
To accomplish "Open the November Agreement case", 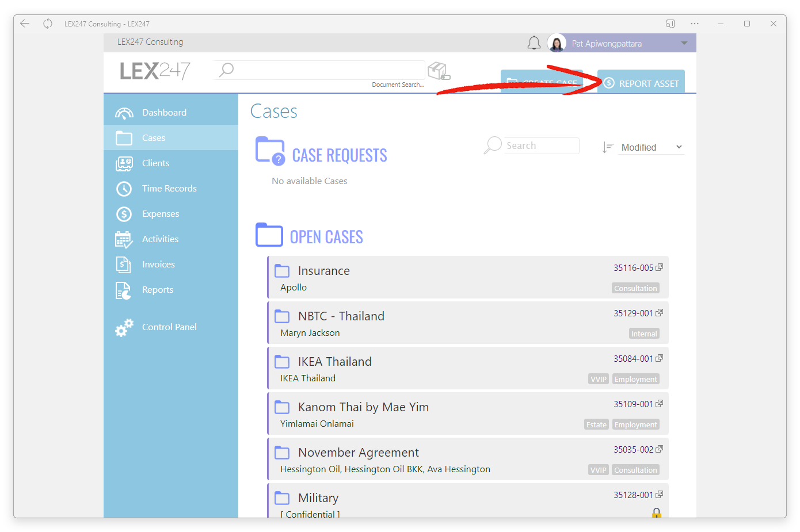I will 359,453.
